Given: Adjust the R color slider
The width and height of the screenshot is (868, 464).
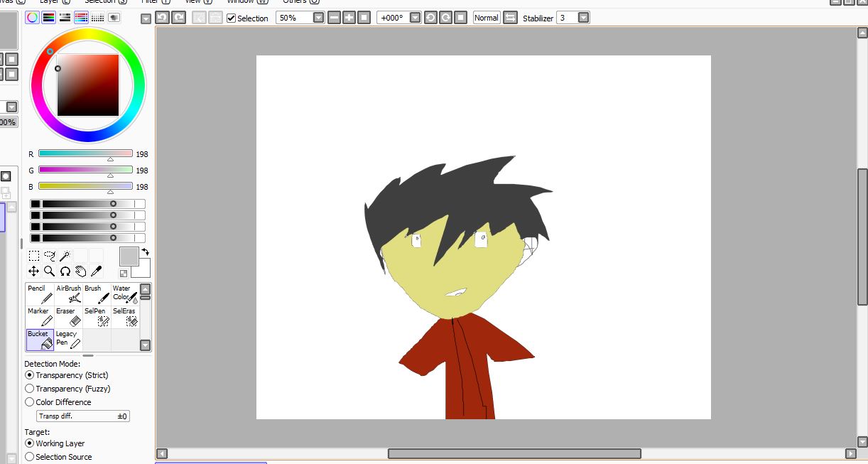Looking at the screenshot, I should (x=85, y=153).
